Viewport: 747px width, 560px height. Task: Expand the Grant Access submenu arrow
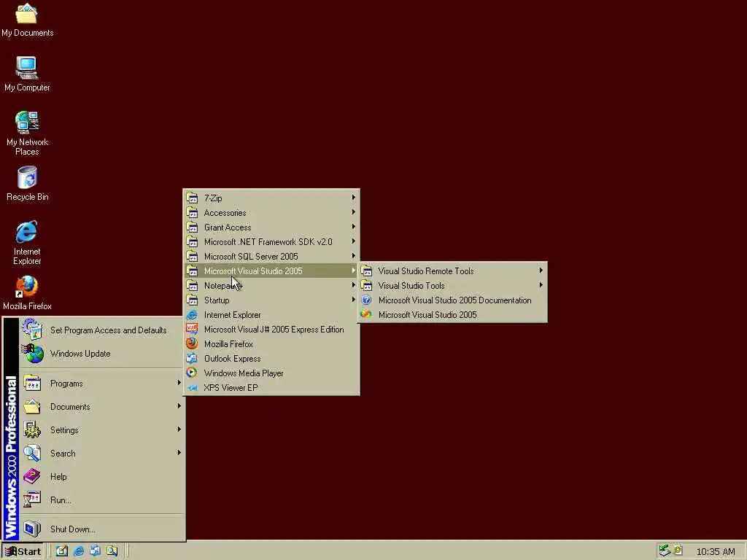(x=354, y=227)
